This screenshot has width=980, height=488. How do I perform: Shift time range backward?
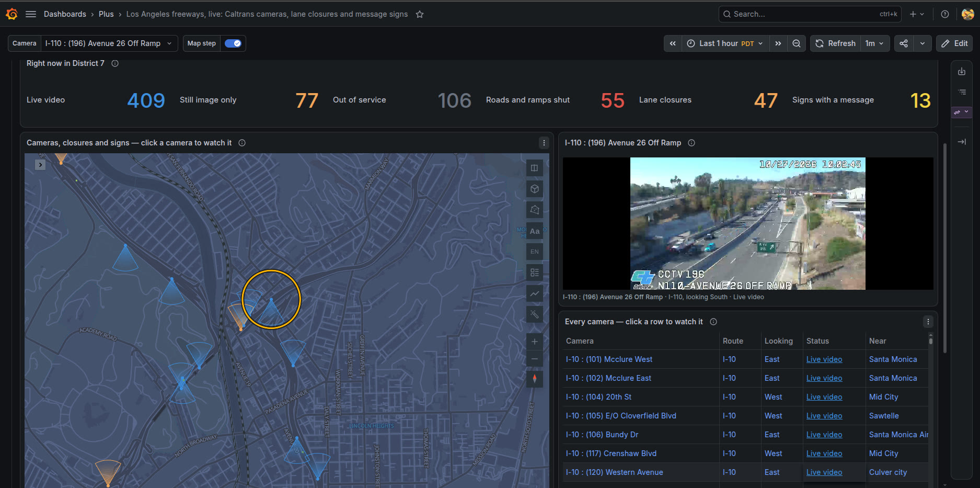673,43
